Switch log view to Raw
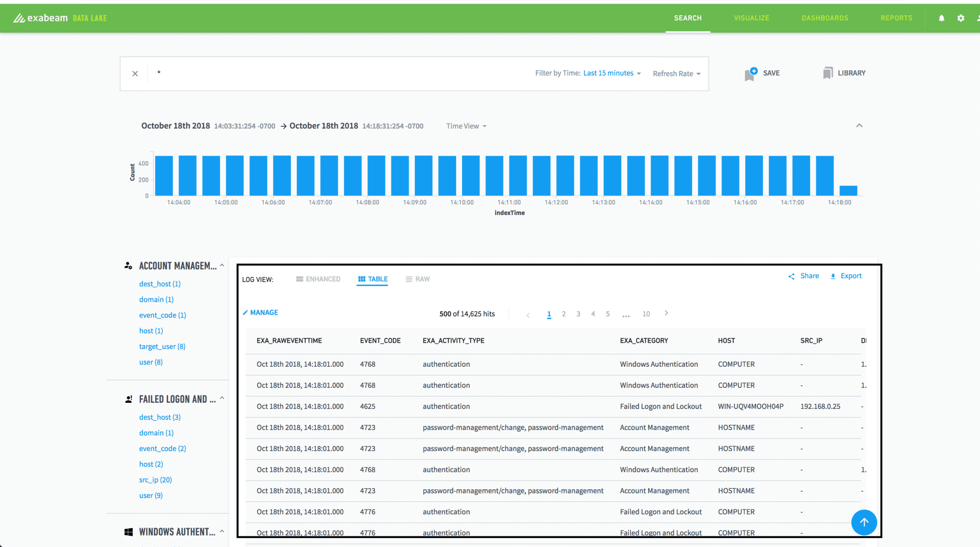980x547 pixels. 418,279
